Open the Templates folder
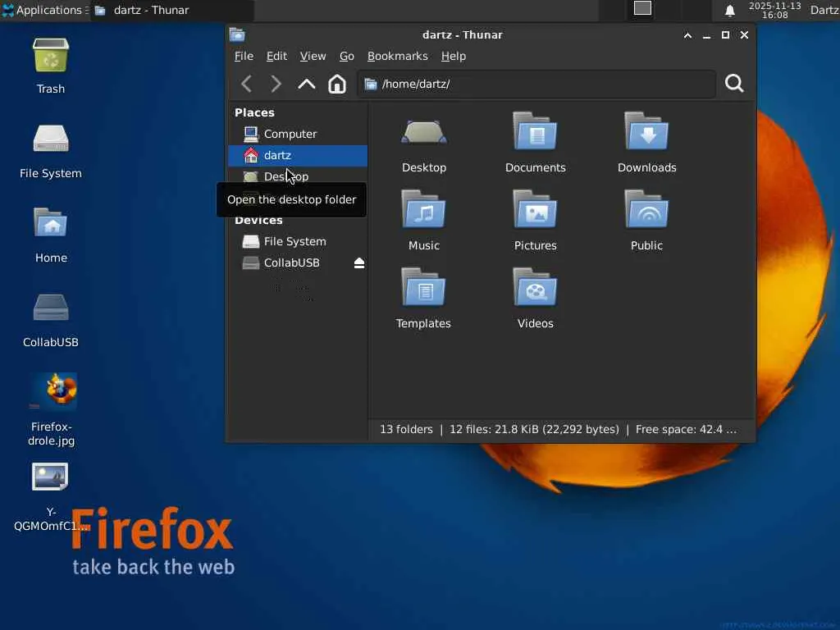The height and width of the screenshot is (630, 840). [424, 299]
